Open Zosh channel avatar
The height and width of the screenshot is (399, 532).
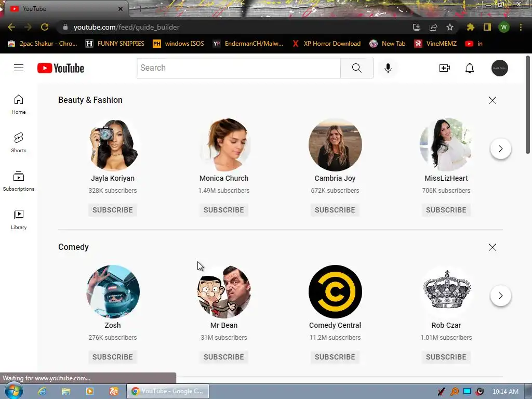[x=113, y=291]
